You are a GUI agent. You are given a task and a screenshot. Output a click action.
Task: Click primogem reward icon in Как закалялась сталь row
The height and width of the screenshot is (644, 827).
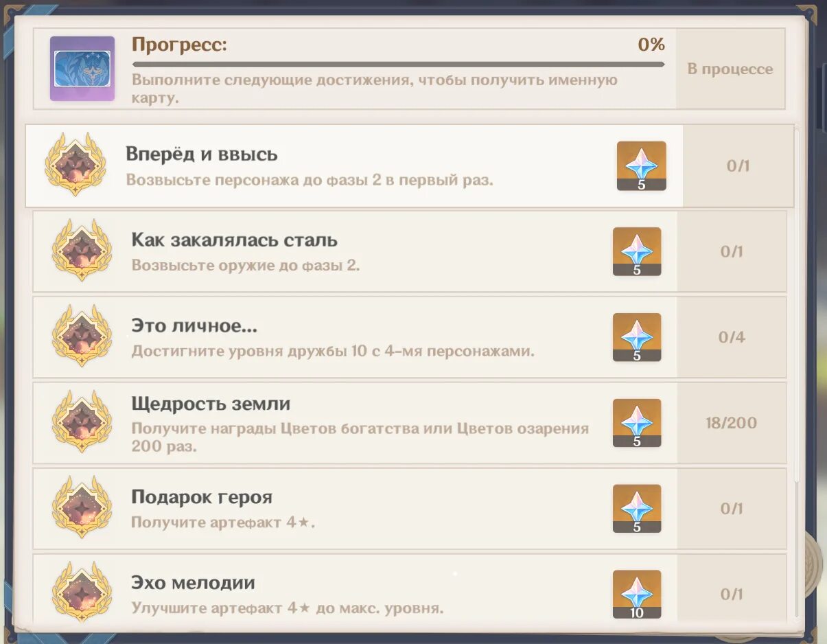click(637, 251)
